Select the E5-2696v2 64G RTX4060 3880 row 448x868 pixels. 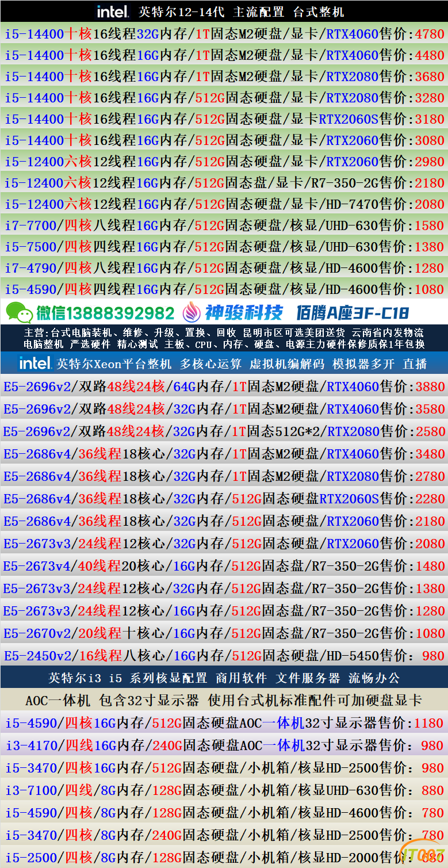[x=224, y=387]
